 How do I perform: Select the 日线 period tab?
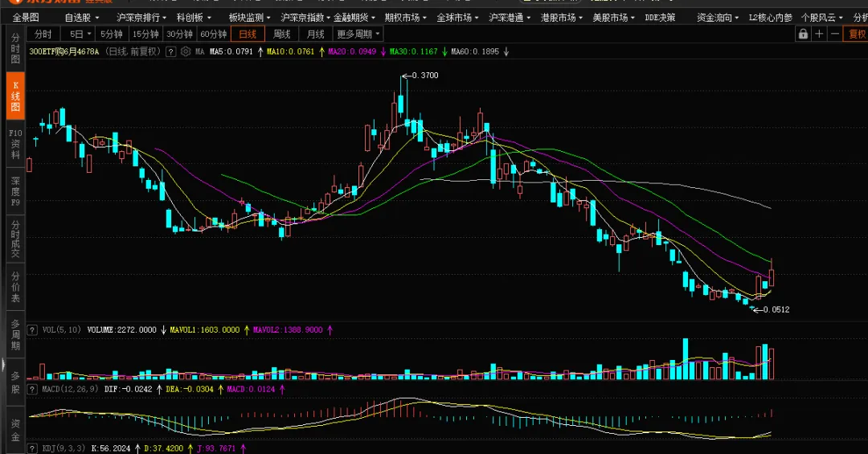point(248,35)
